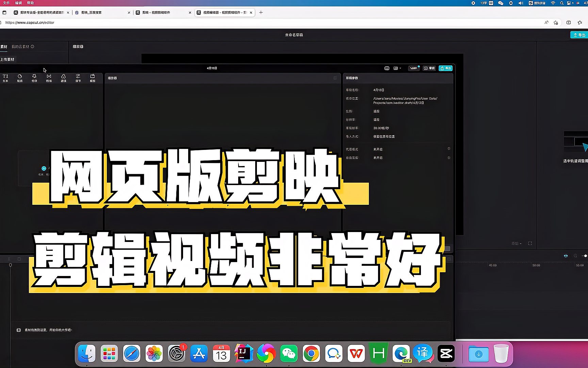Click the 审阅 review button
The image size is (588, 368).
coord(429,68)
